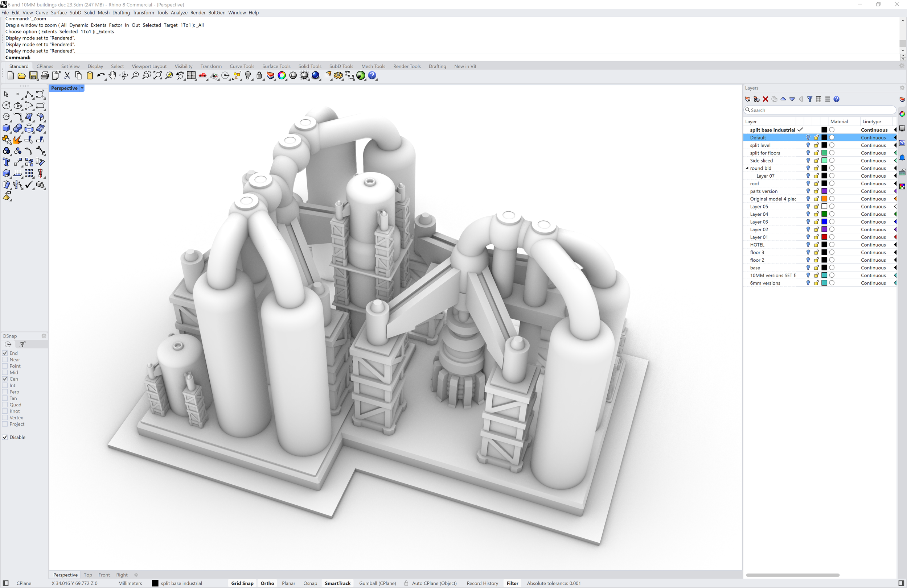Open the Perspective viewport dropdown arrow
Image resolution: width=907 pixels, height=588 pixels.
click(x=82, y=88)
